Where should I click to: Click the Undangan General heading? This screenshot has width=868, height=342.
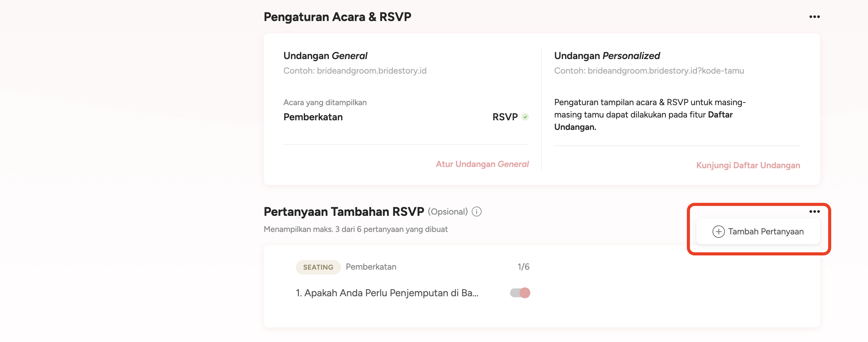click(325, 56)
